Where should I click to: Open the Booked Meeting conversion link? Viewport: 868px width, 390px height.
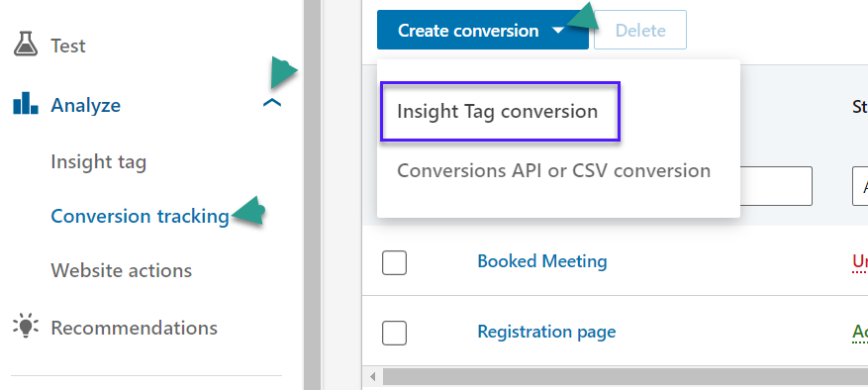click(542, 261)
